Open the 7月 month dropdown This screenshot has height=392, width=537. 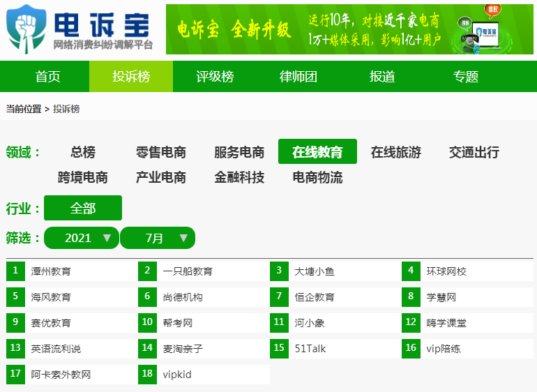(x=158, y=238)
